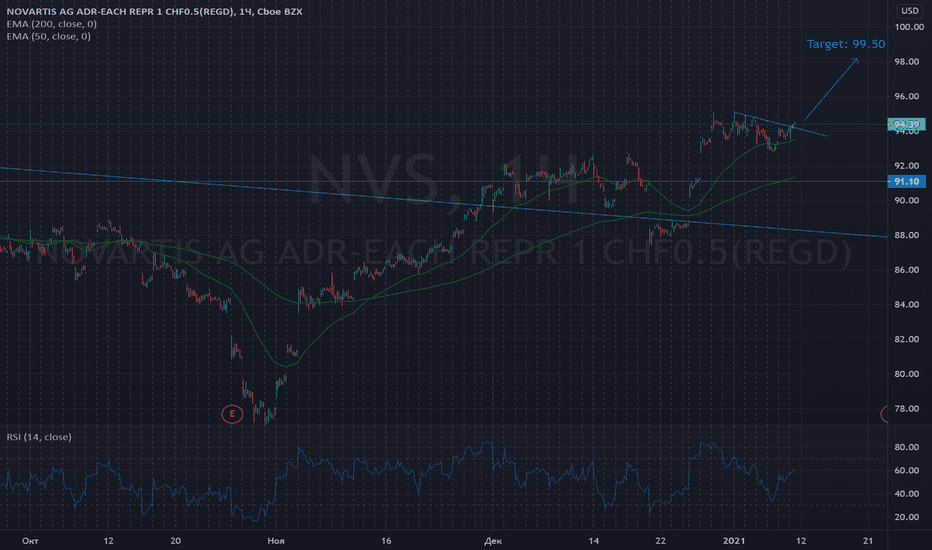Select the NOVARTIS AG ADR symbol title

(155, 11)
